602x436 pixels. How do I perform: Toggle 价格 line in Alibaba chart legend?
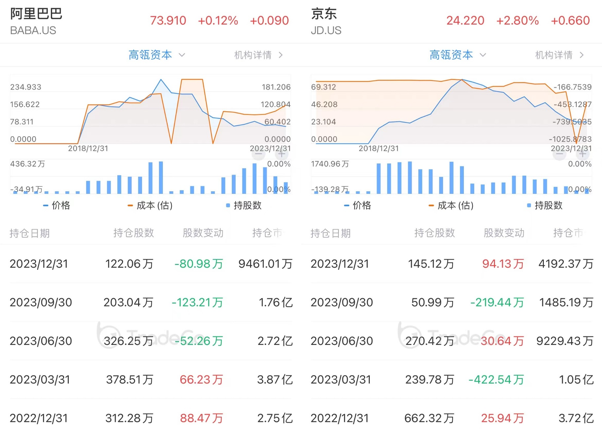click(x=55, y=205)
